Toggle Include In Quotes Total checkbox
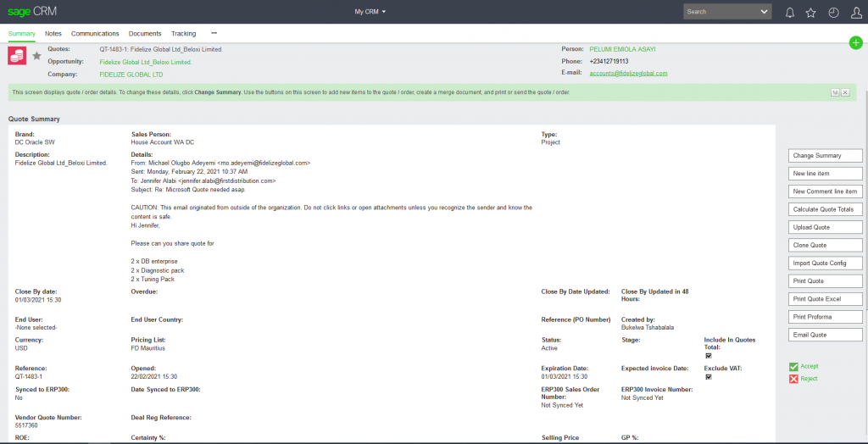 [708, 356]
